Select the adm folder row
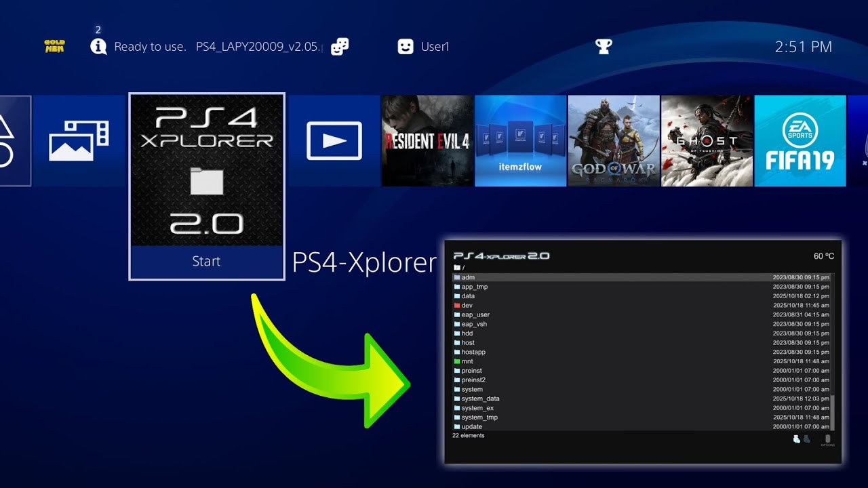Image resolution: width=868 pixels, height=488 pixels. click(641, 277)
